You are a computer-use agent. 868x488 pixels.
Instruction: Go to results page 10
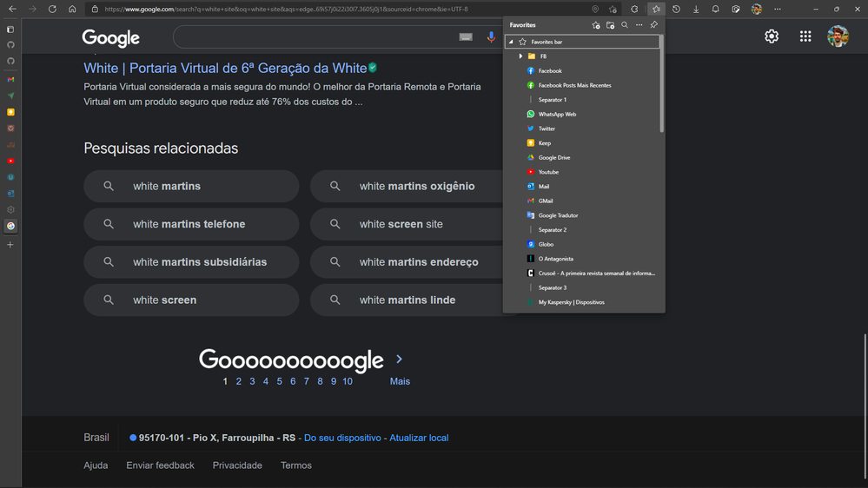click(x=347, y=381)
